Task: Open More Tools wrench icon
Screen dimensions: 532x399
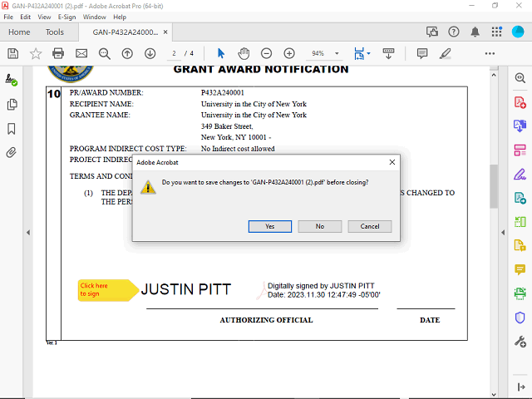Action: click(520, 342)
